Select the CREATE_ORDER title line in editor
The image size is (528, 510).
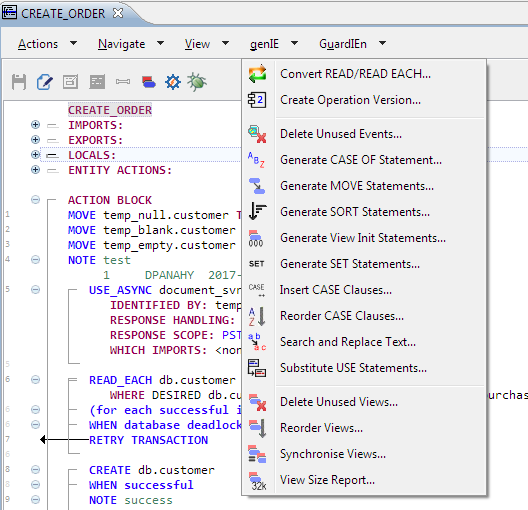click(110, 110)
